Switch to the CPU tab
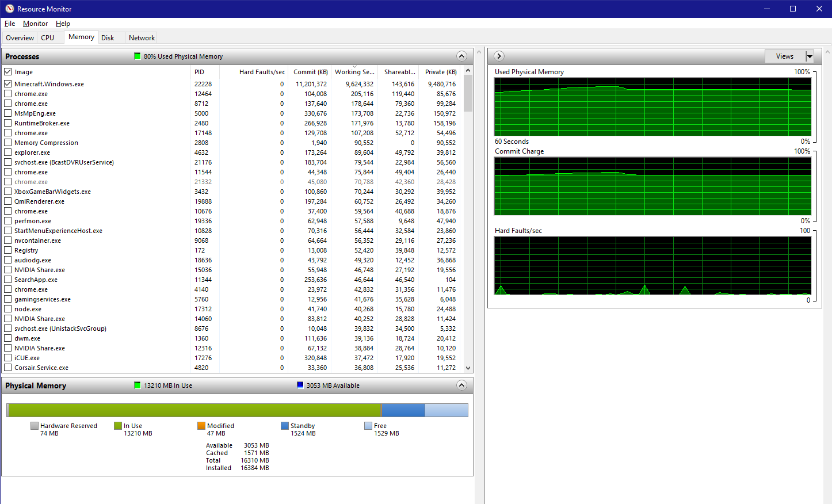Image resolution: width=832 pixels, height=504 pixels. pos(48,38)
